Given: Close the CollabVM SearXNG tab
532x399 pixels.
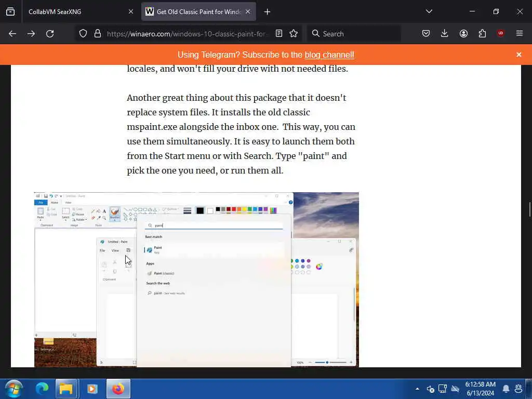Looking at the screenshot, I should pos(131,11).
